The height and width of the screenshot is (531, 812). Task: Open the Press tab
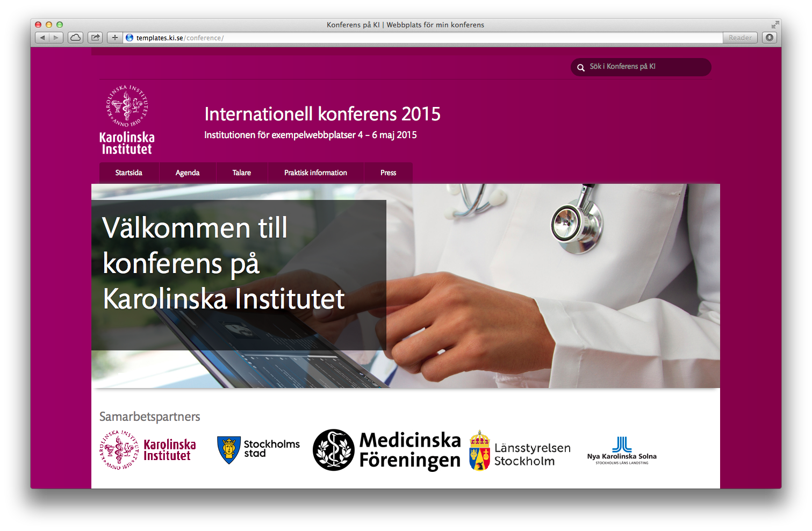coord(388,173)
